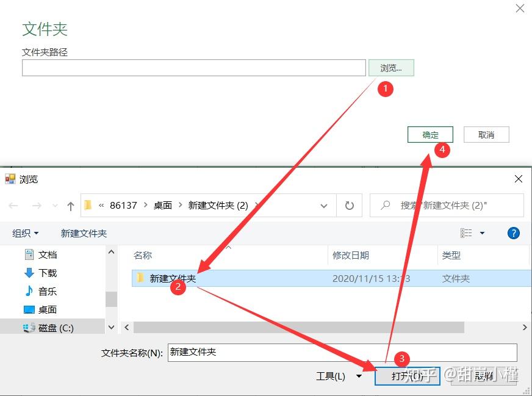Open the 组织 organize dropdown menu

coord(26,233)
